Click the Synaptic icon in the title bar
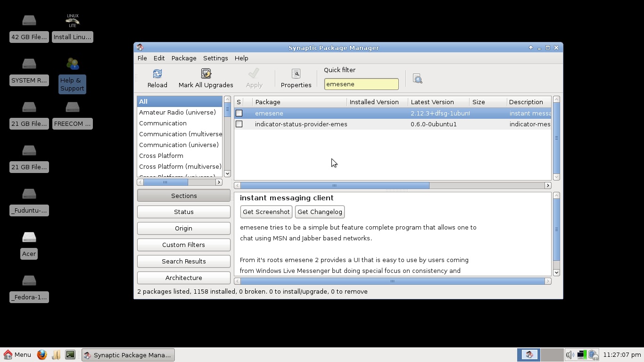Screen dimensions: 644x362 point(140,48)
